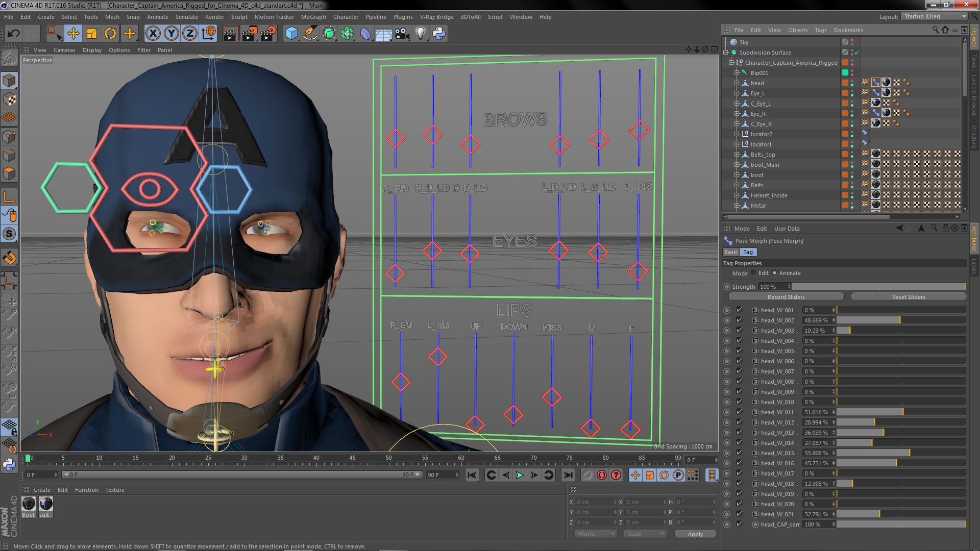The width and height of the screenshot is (980, 551).
Task: Adjust head_W_002 slider bar
Action: [x=901, y=320]
